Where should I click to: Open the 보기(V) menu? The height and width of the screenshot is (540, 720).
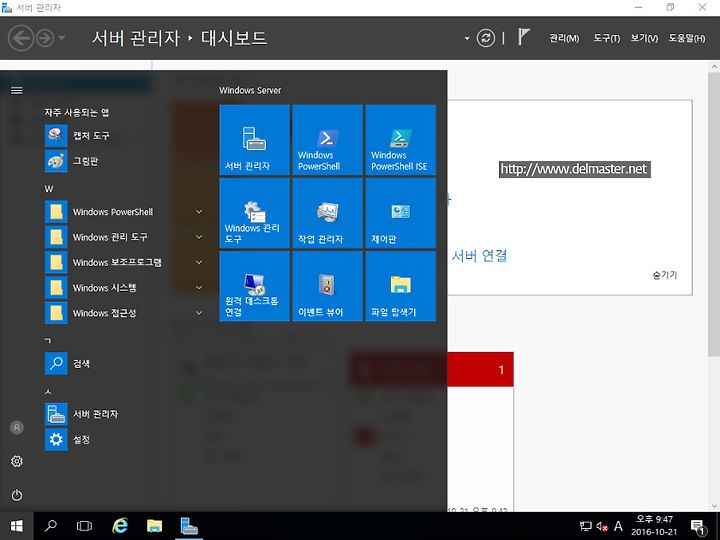[644, 39]
